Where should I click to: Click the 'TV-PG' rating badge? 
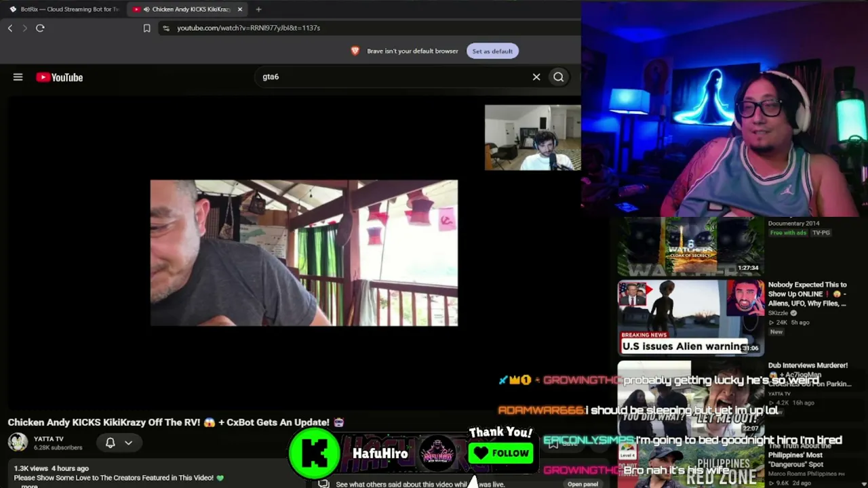(821, 232)
